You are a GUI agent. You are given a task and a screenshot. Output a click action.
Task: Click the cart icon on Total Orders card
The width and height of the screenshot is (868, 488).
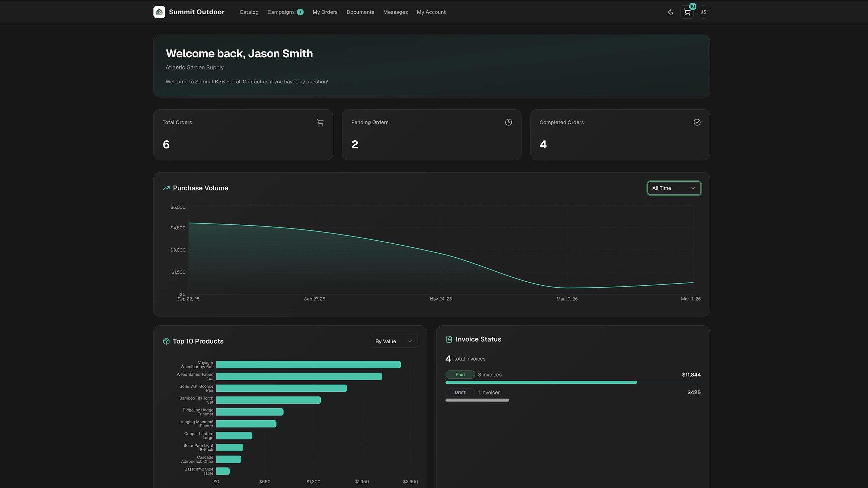320,122
